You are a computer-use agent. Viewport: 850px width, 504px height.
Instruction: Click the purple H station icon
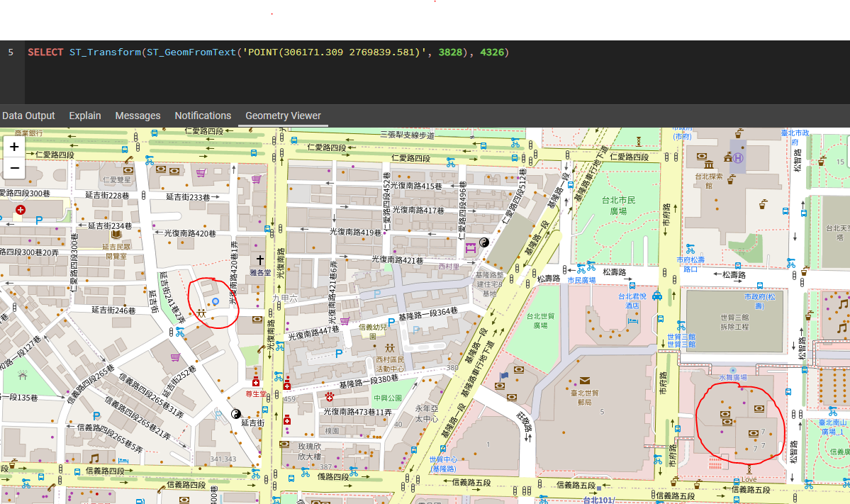click(x=738, y=157)
